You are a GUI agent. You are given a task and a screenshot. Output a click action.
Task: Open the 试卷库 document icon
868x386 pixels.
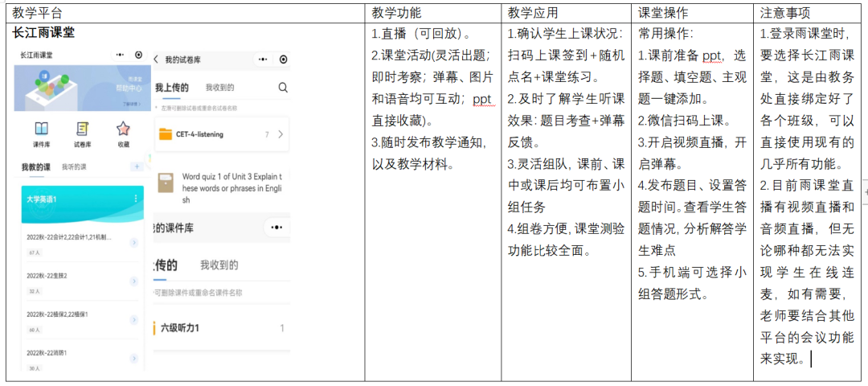83,129
